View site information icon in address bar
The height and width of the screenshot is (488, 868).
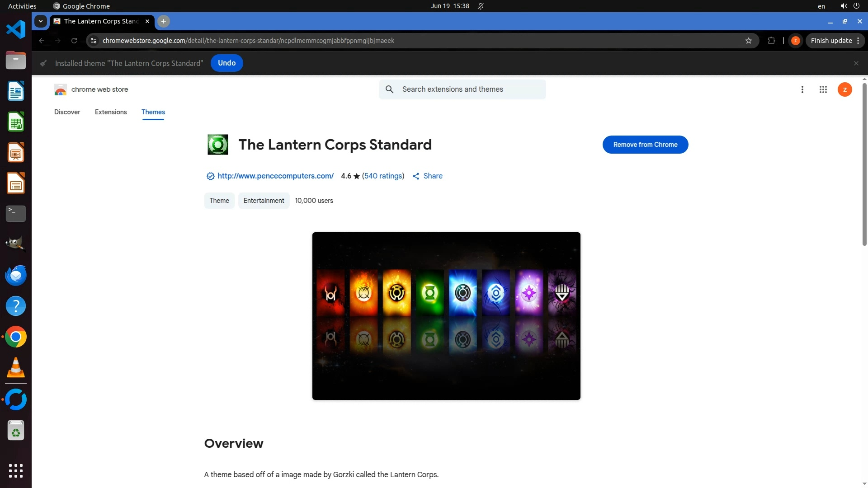[x=94, y=41]
